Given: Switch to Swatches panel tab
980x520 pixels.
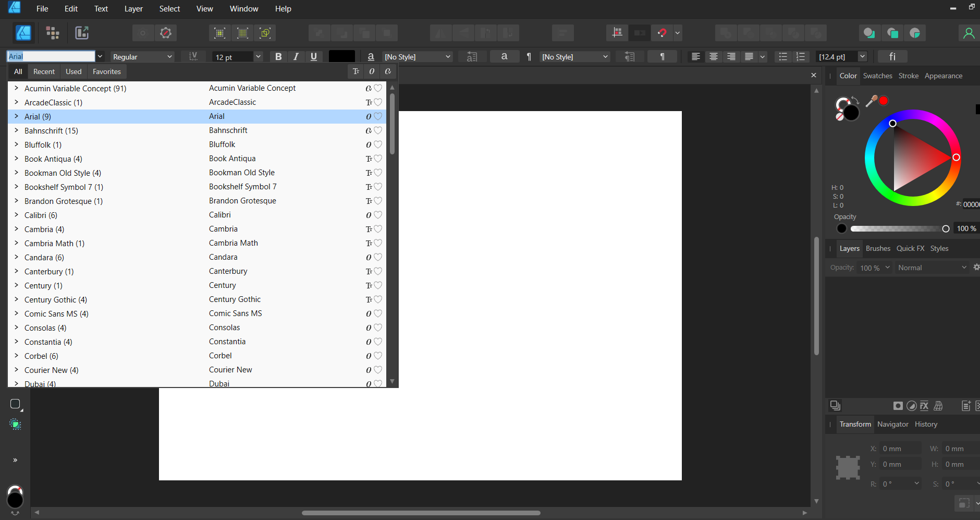Looking at the screenshot, I should coord(877,76).
